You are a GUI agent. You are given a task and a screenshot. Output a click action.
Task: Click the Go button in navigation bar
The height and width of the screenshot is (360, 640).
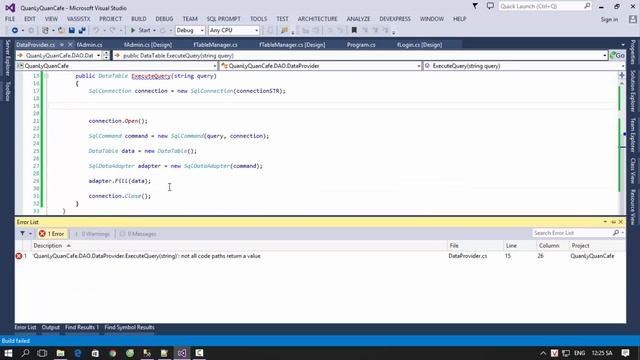pos(617,56)
